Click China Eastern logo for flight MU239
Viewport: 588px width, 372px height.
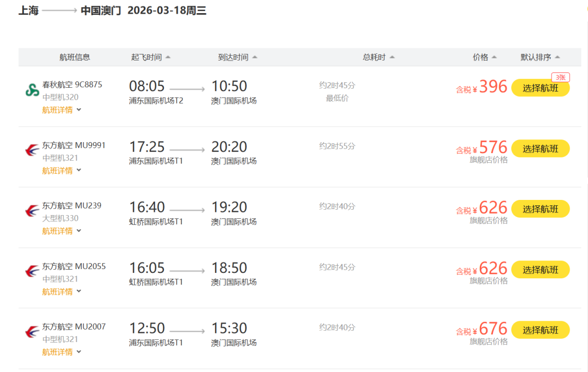(32, 211)
